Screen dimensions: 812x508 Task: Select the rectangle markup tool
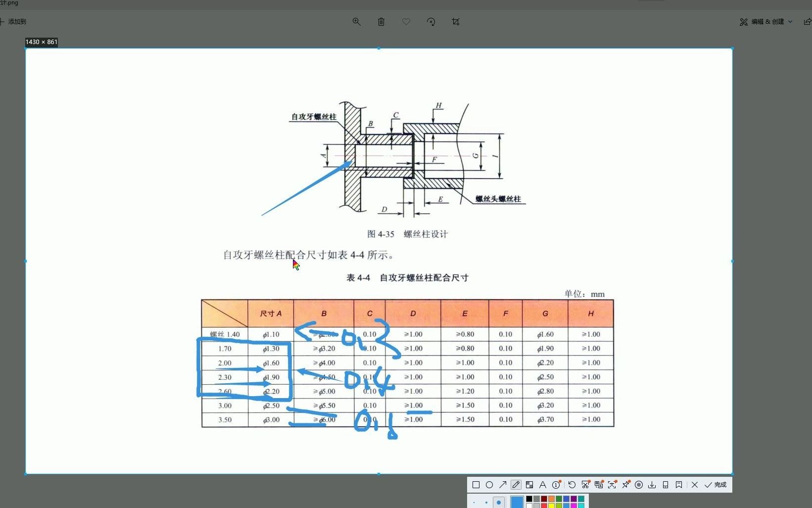476,485
